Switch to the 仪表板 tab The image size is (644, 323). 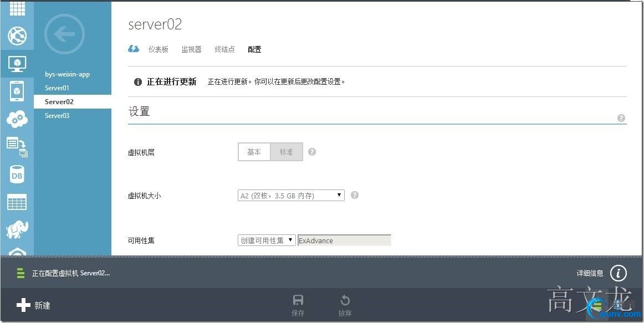click(159, 49)
